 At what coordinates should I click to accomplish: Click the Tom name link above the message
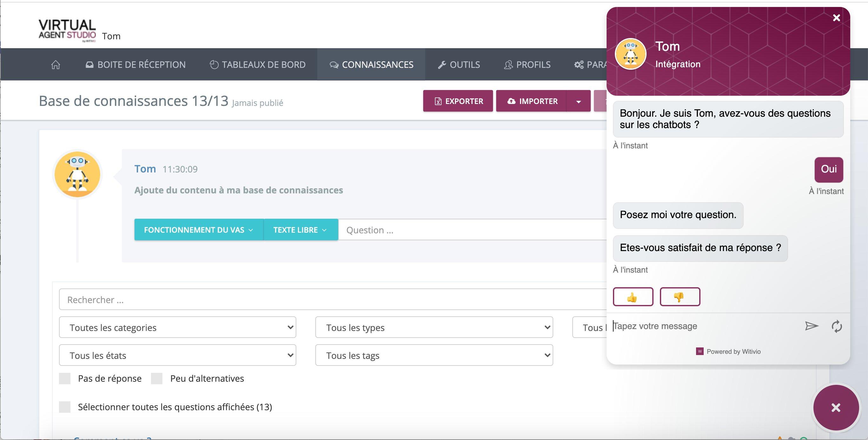[145, 169]
